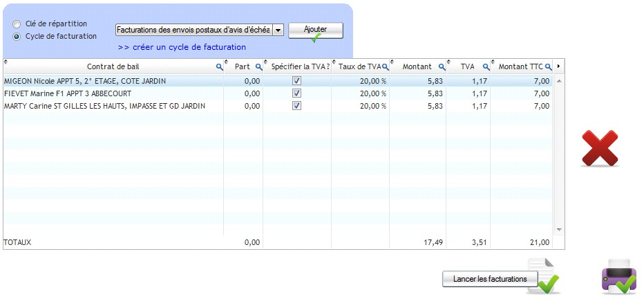
Task: Sort by Contrat de bail using sort arrows
Action: 6,62
